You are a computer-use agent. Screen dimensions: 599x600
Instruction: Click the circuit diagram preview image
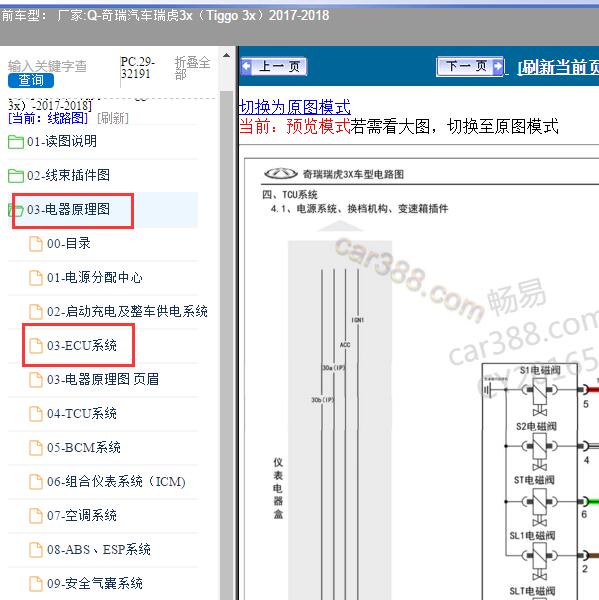421,379
